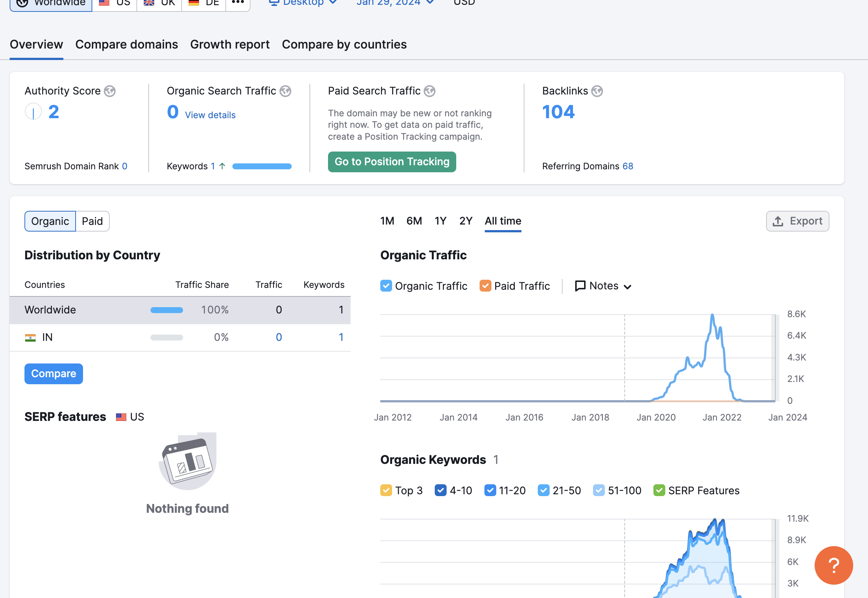Open the Overview tab
This screenshot has width=868, height=598.
click(x=36, y=44)
